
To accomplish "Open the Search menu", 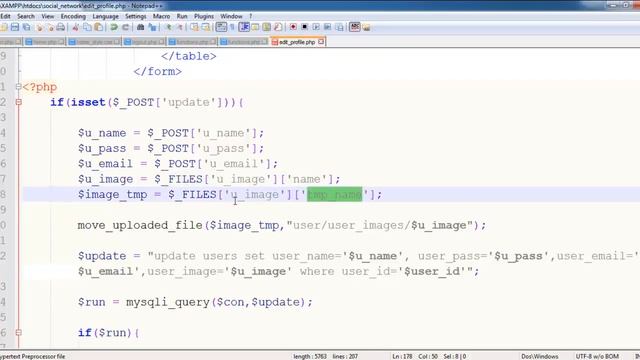I will tap(26, 16).
